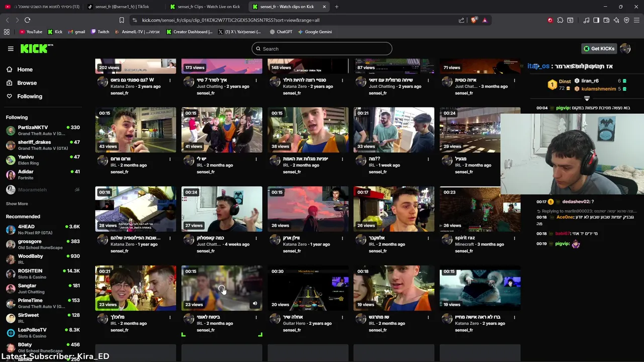The image size is (644, 362).
Task: Open the media control music note icon
Action: point(586,20)
